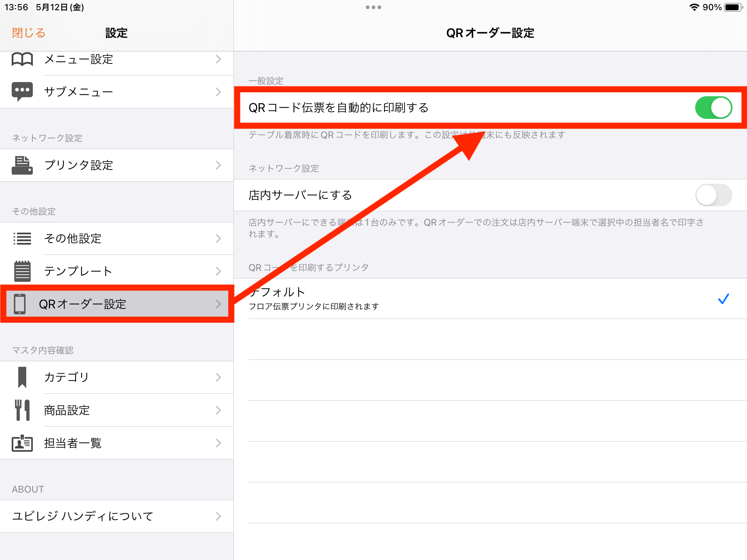Open 商品設定 in the sidebar
Viewport: 747px width, 560px height.
click(117, 410)
